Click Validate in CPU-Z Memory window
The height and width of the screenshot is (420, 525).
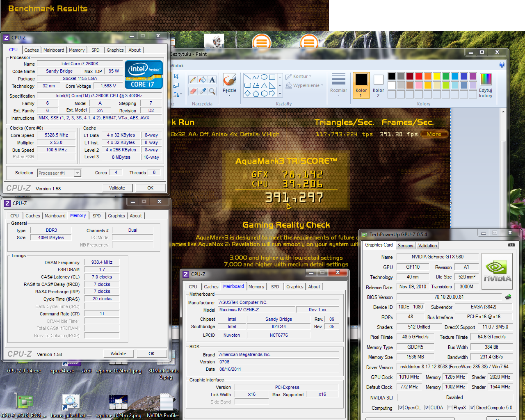pos(119,354)
